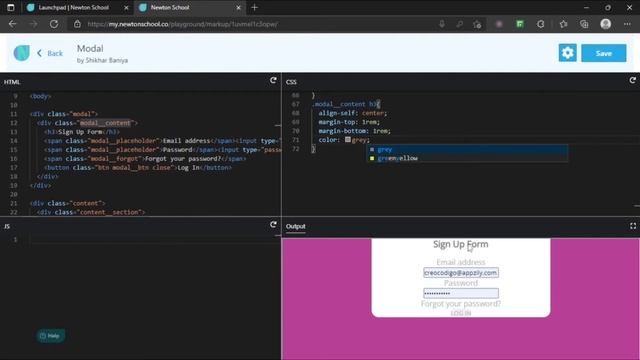Click the password input field in output
Screen dimensions: 640x360
click(x=461, y=293)
